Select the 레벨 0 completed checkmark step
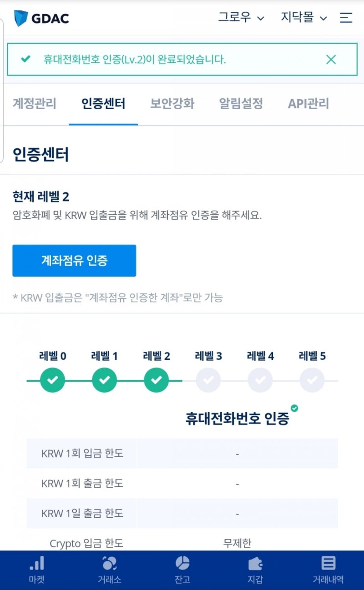The height and width of the screenshot is (590, 364). tap(52, 380)
